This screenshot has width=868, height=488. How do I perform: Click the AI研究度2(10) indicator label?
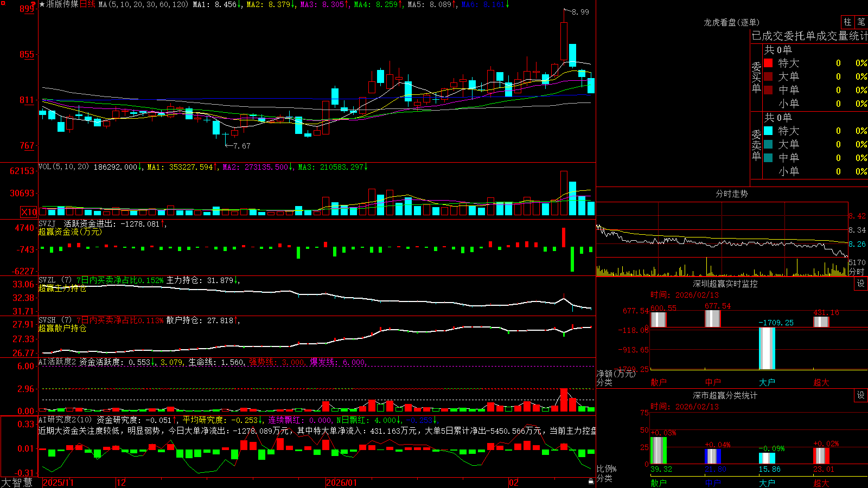pyautogui.click(x=65, y=420)
